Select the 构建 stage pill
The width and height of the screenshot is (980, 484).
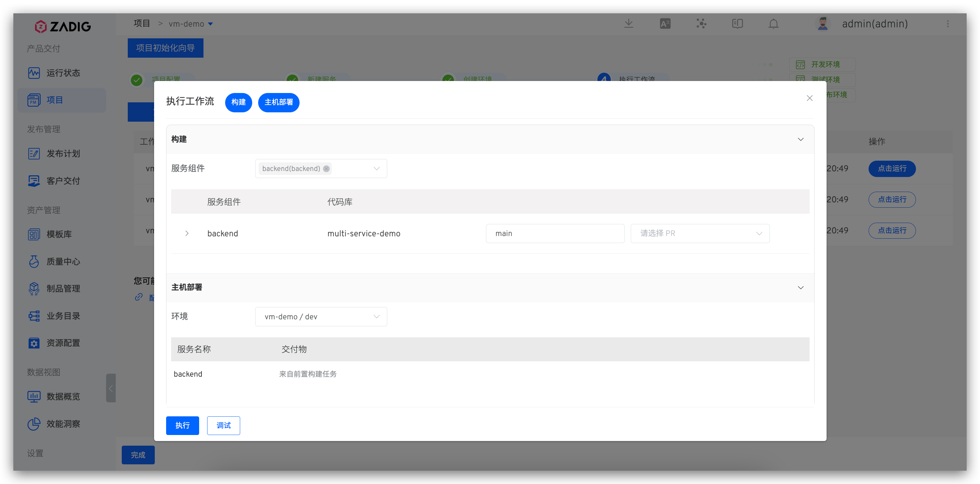[x=238, y=102]
